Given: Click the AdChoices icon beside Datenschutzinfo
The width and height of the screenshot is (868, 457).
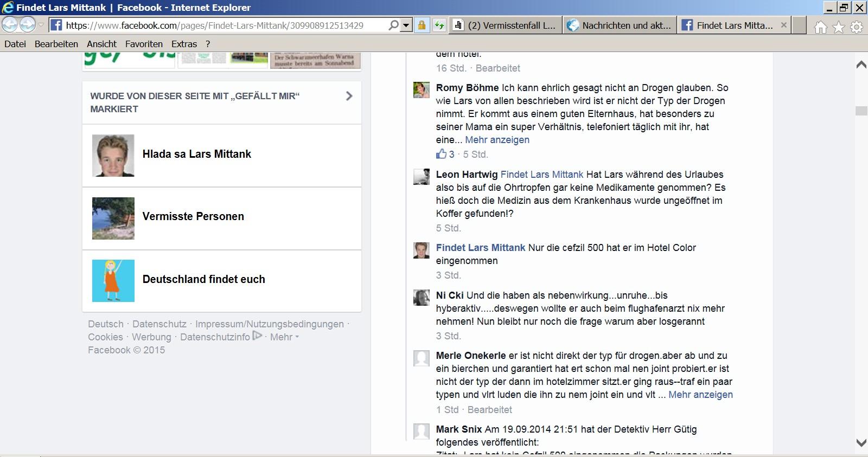Looking at the screenshot, I should 257,336.
